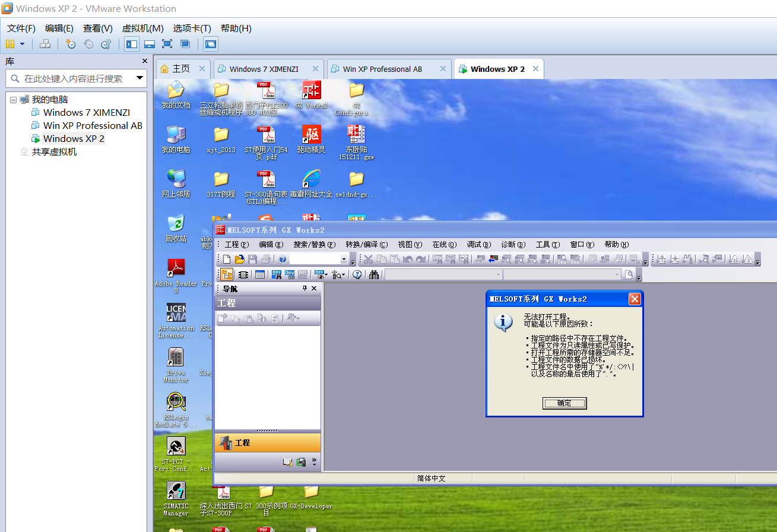Click the binoculars search icon in GX Works2
The width and height of the screenshot is (777, 532).
(374, 274)
